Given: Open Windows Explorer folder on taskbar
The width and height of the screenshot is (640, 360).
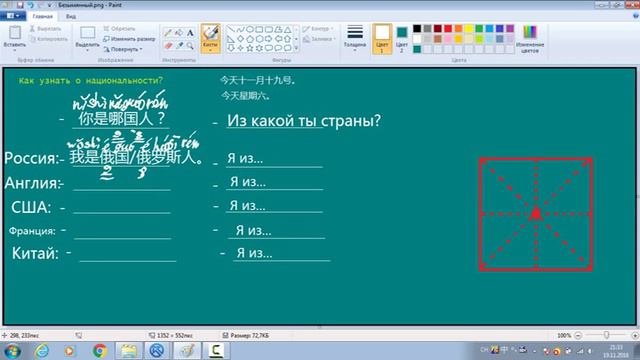Looking at the screenshot, I should pyautogui.click(x=129, y=351).
